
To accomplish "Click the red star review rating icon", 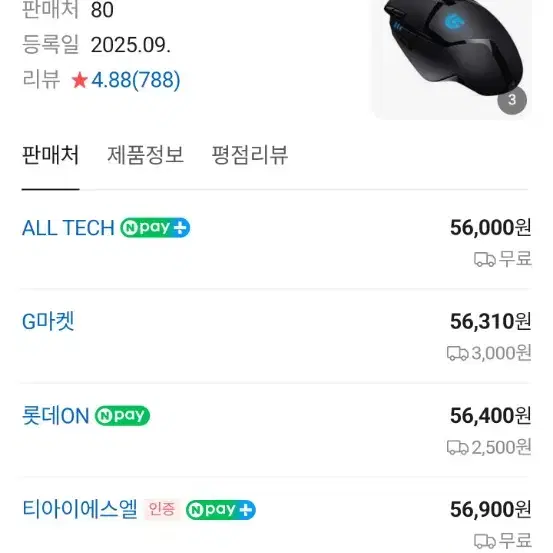I will [x=79, y=80].
